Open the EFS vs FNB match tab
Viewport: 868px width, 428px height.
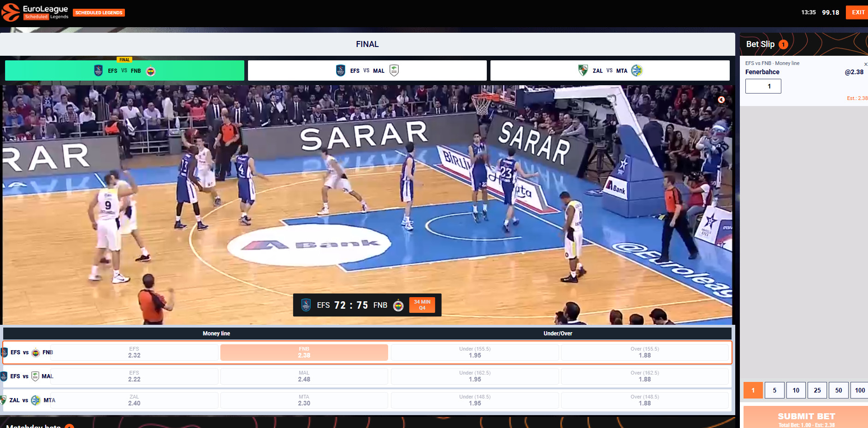point(124,70)
